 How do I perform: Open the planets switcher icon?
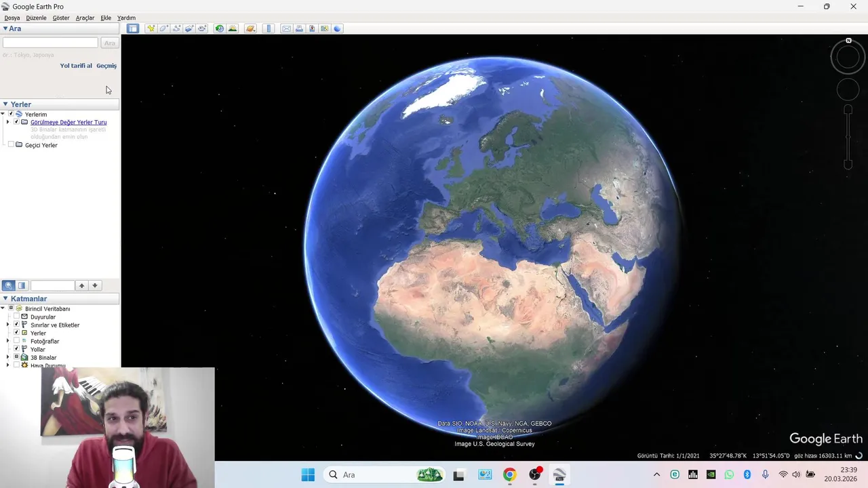(x=250, y=28)
